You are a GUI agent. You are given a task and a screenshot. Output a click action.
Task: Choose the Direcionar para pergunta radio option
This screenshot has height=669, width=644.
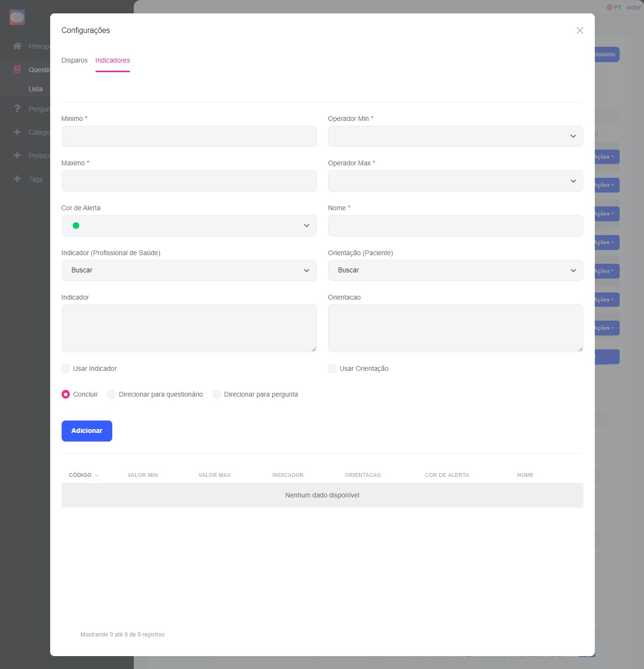click(216, 394)
